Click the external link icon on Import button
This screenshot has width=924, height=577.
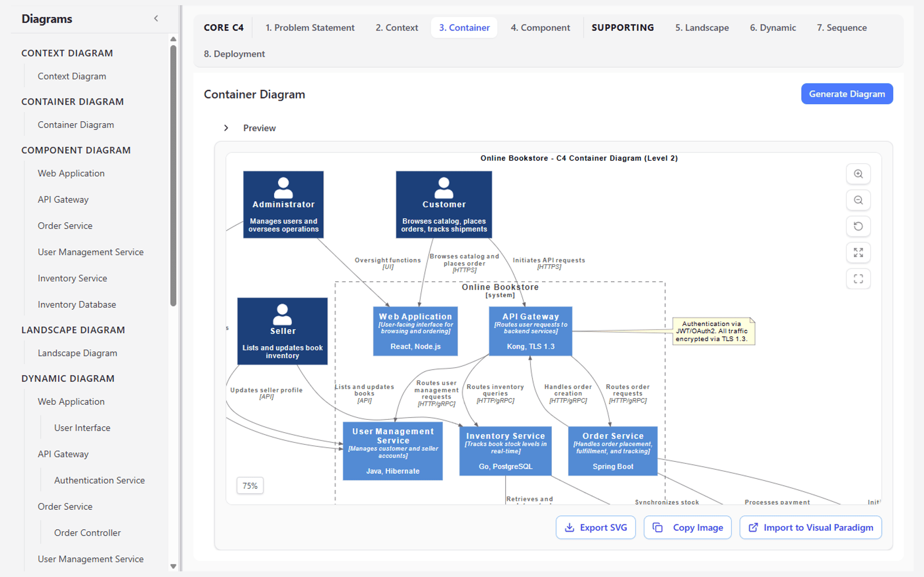753,527
